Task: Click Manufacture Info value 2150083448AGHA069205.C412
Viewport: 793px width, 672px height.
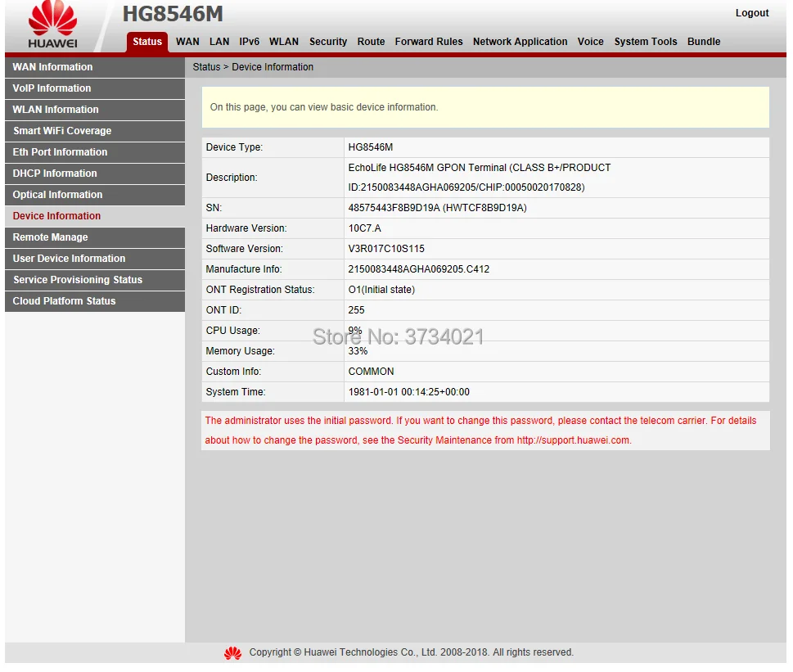Action: 419,269
